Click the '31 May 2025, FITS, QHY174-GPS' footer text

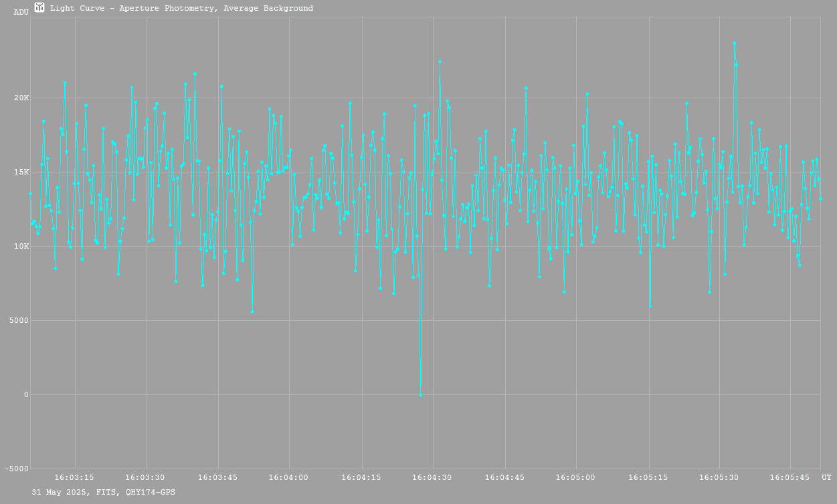coord(104,492)
